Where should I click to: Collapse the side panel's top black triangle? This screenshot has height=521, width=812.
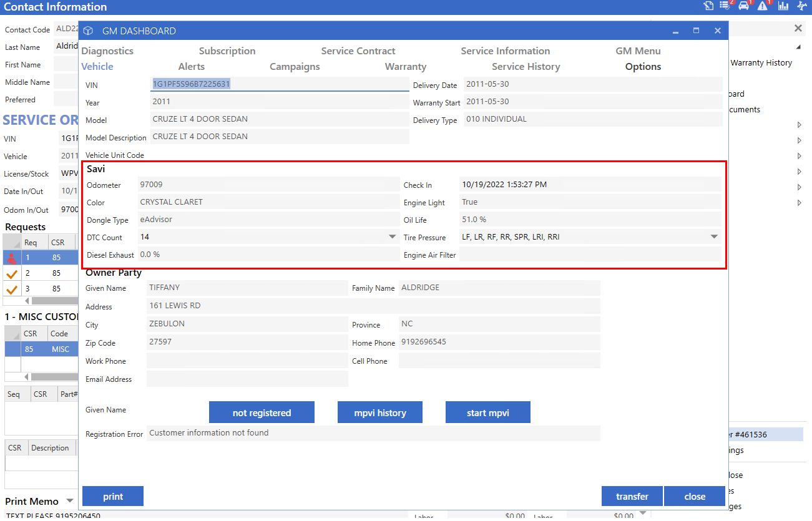pyautogui.click(x=799, y=47)
